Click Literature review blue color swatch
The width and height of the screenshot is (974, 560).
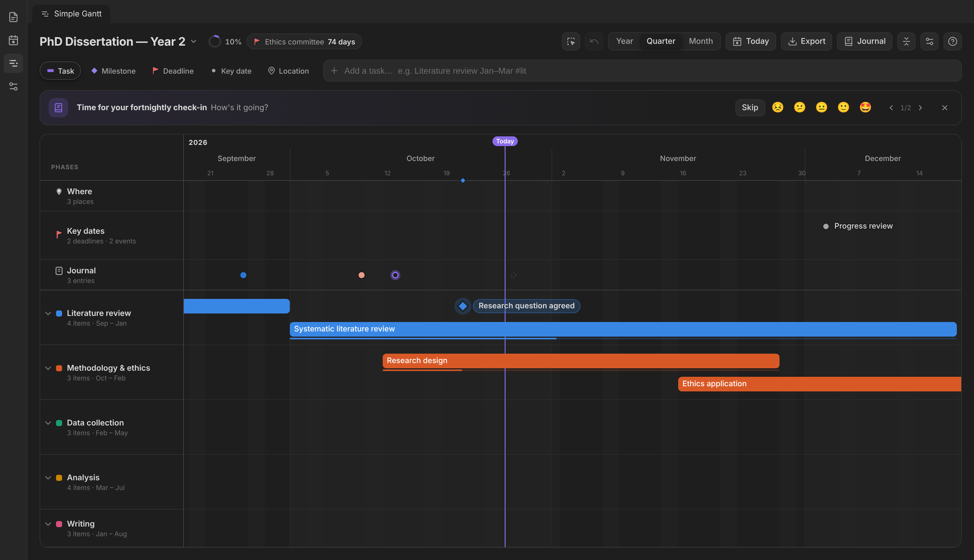click(x=59, y=313)
